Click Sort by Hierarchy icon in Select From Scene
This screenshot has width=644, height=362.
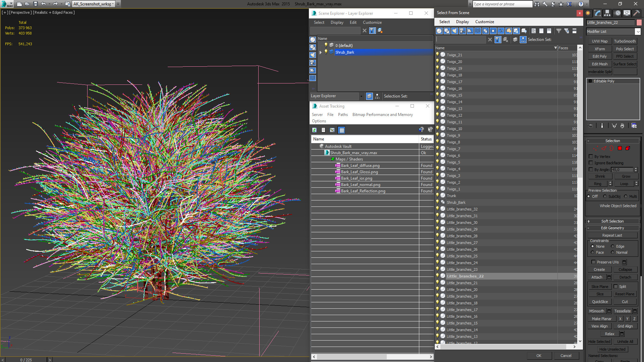pos(523,40)
